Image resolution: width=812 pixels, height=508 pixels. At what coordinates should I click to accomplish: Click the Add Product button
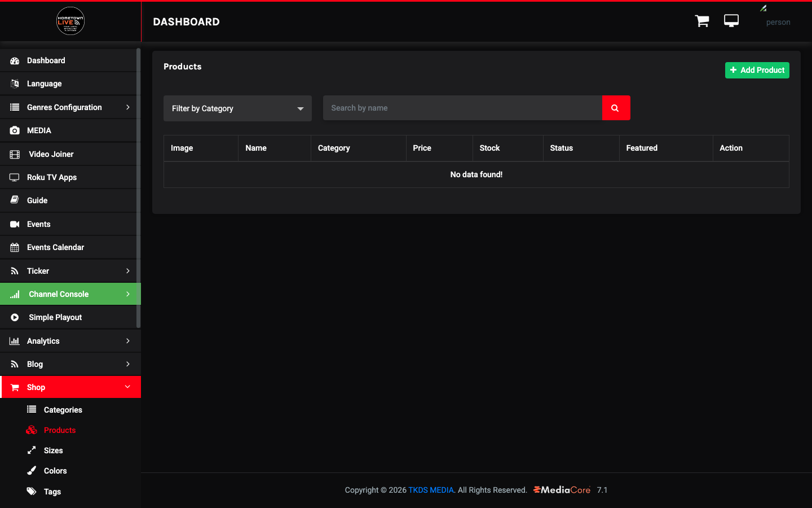click(757, 70)
